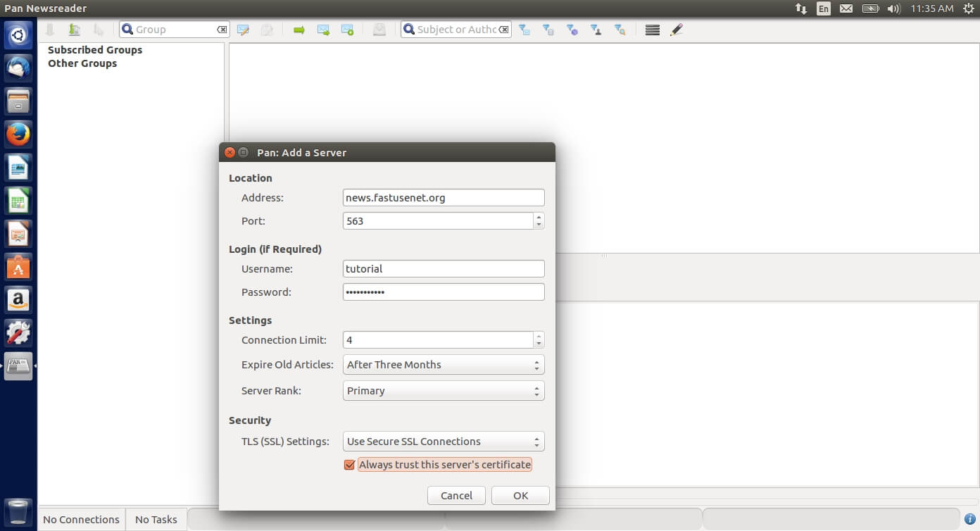Click inside the Username field
This screenshot has height=531, width=980.
[444, 268]
